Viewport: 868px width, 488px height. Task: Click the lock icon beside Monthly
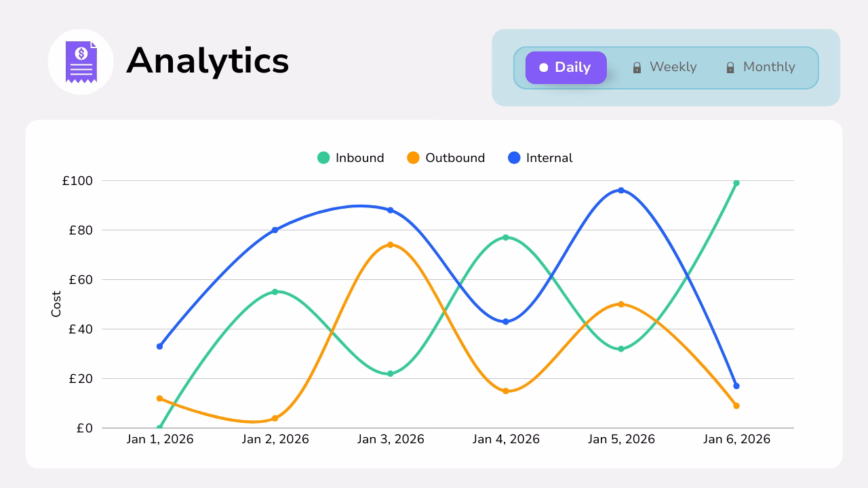click(730, 67)
